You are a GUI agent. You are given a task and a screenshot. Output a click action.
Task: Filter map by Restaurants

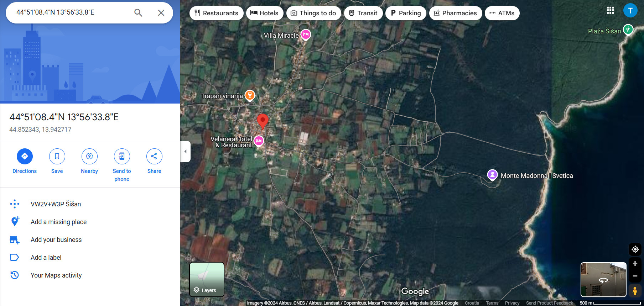tap(216, 13)
